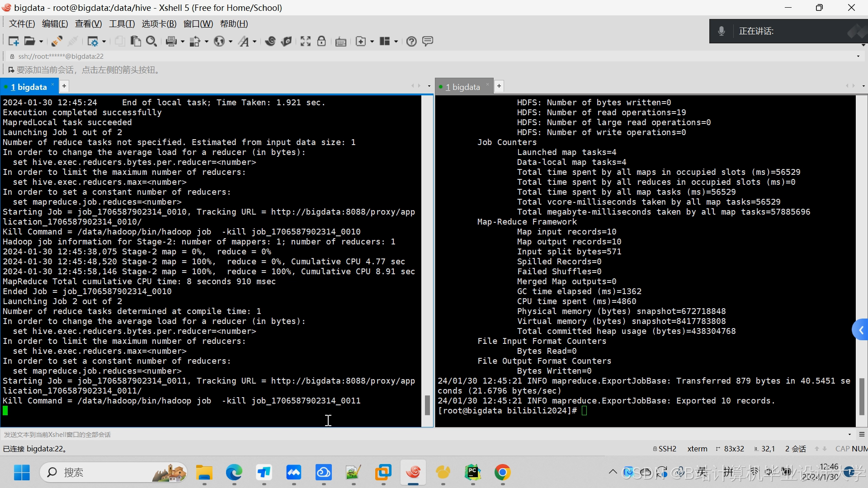868x488 pixels.
Task: Switch to the right bigdata tab
Action: 462,87
